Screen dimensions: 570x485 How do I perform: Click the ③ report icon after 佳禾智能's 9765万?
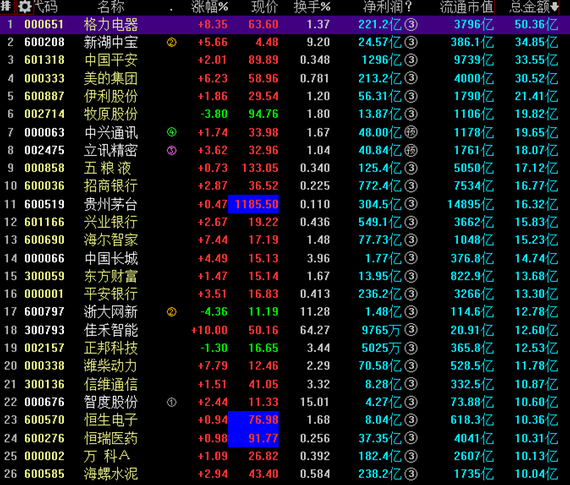411,330
